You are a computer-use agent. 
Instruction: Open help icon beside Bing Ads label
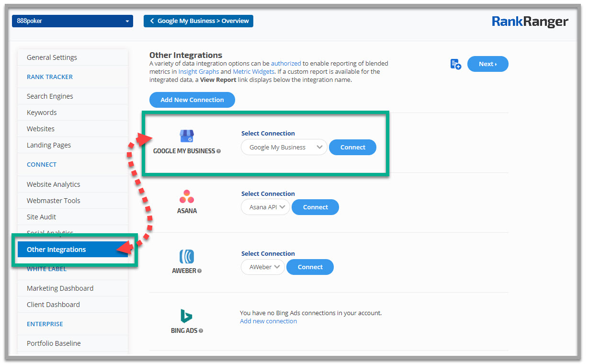coord(201,330)
